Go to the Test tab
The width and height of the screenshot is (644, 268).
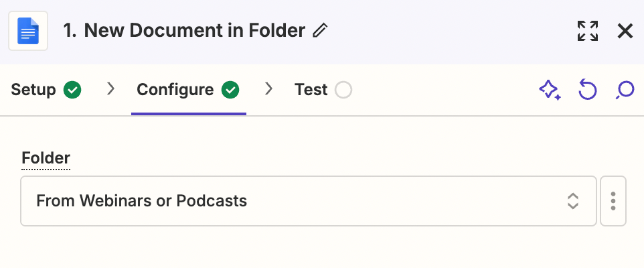311,90
